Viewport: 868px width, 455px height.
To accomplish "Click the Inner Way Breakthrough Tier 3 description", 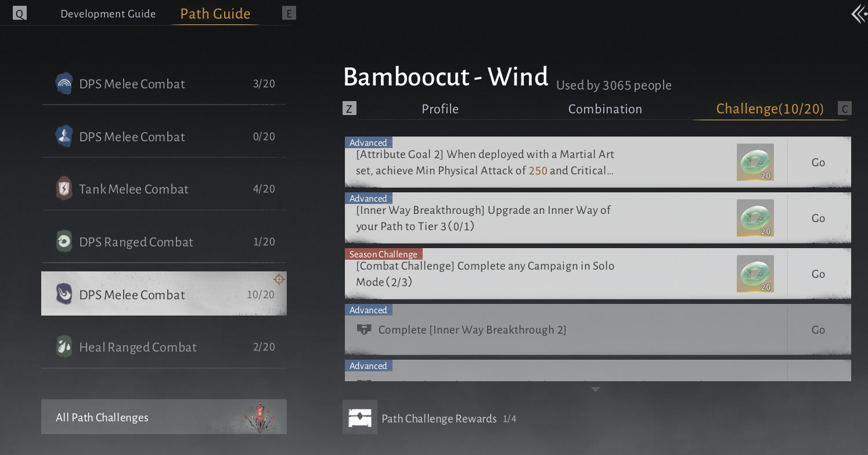I will [484, 218].
